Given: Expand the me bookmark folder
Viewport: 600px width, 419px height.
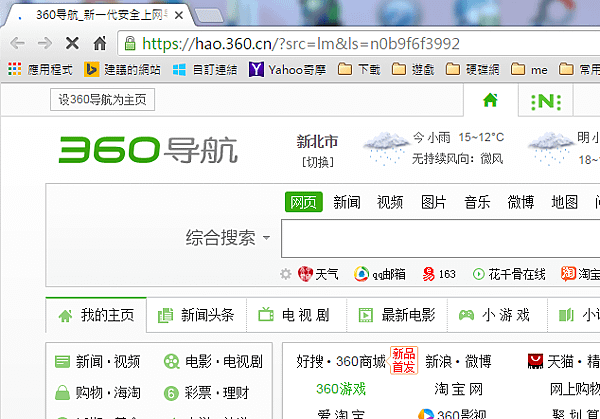Looking at the screenshot, I should click(x=529, y=70).
